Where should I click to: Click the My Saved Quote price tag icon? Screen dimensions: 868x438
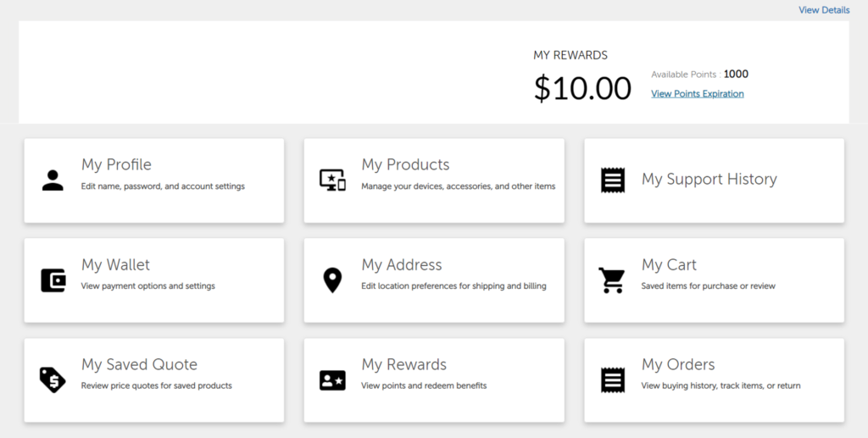tap(53, 380)
